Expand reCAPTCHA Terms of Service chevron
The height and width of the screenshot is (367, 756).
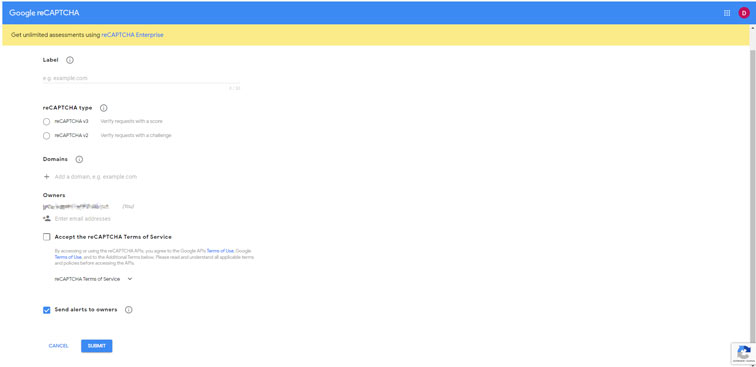(x=130, y=279)
